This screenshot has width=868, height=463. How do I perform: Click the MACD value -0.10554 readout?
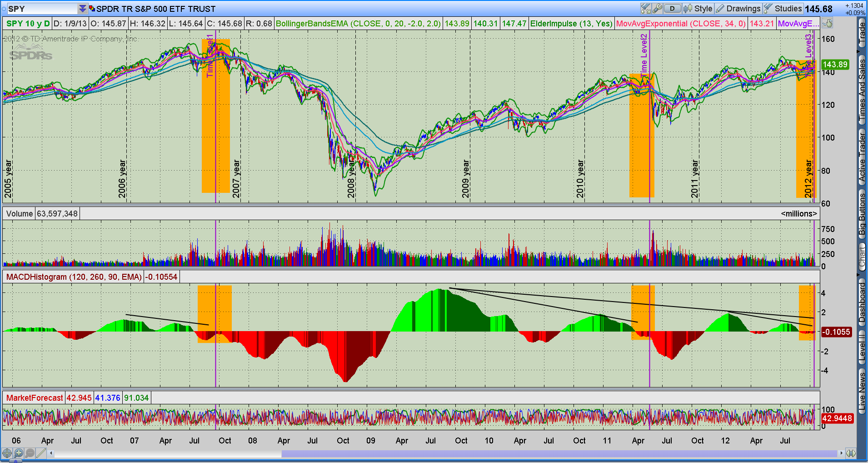coord(161,277)
